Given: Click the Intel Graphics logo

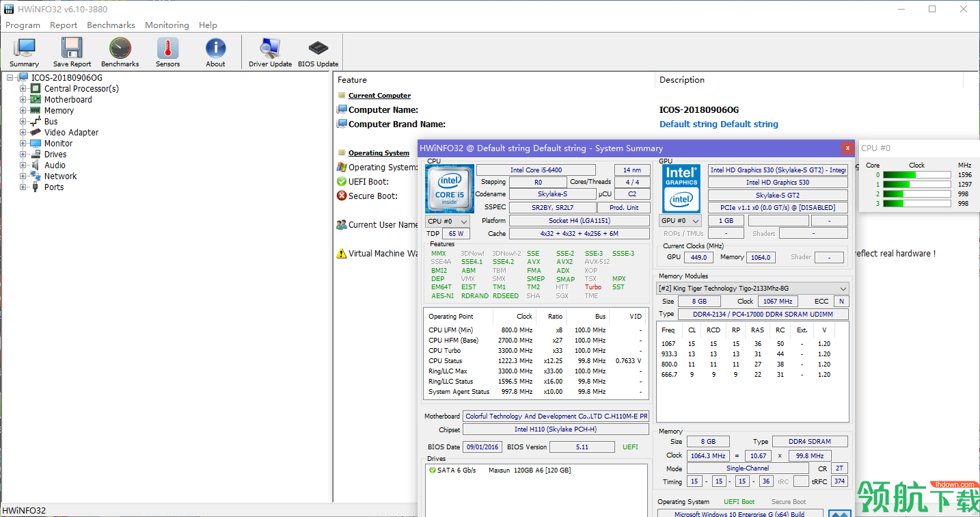Looking at the screenshot, I should 681,187.
